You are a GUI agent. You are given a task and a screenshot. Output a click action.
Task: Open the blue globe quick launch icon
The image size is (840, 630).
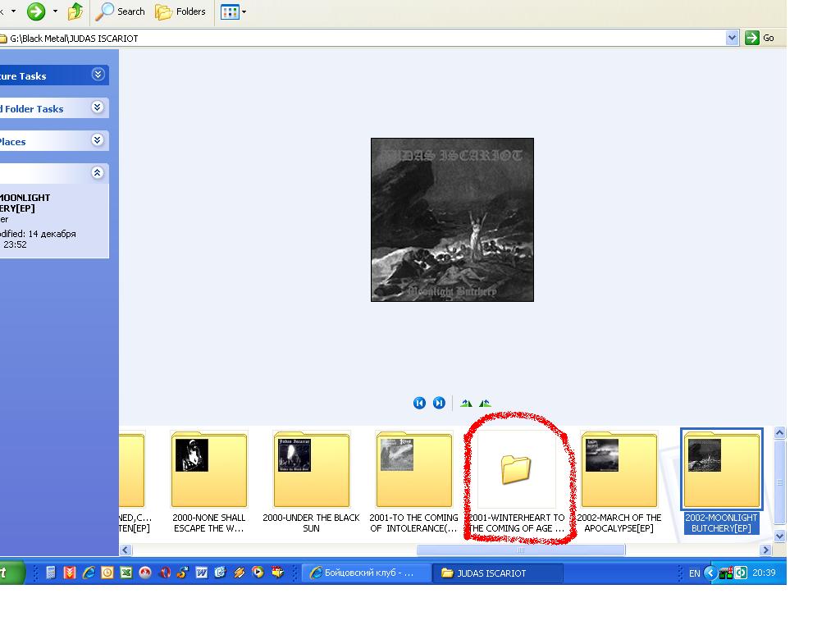pos(220,573)
